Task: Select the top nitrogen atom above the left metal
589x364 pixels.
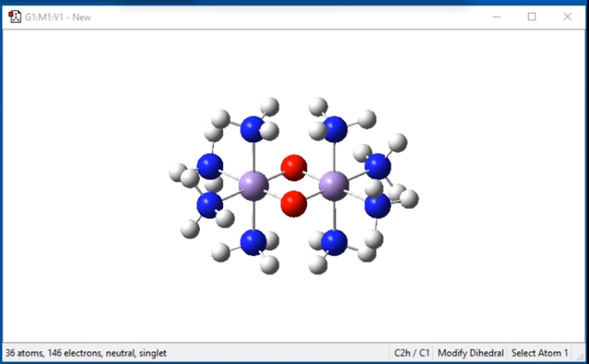Action: pos(252,129)
